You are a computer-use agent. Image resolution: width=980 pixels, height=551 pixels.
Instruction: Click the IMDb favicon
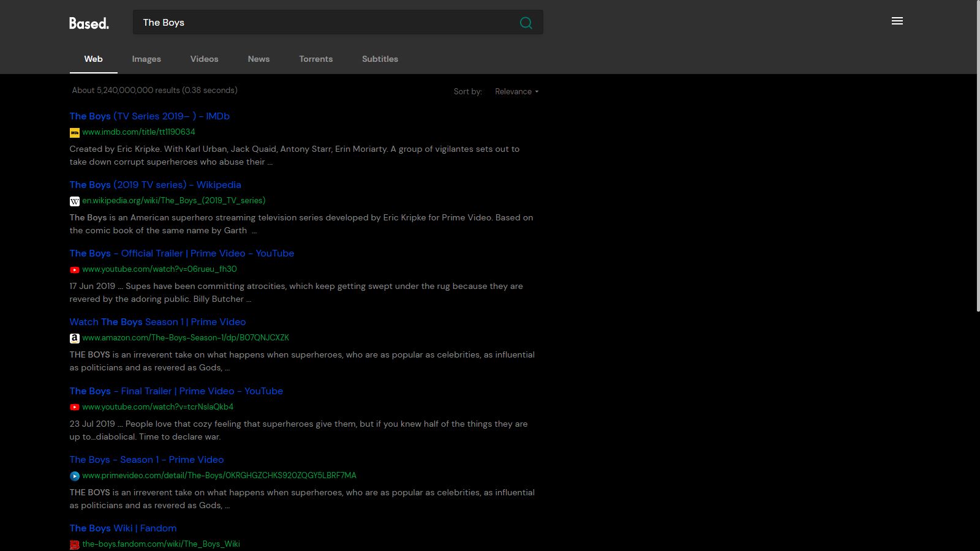point(75,132)
